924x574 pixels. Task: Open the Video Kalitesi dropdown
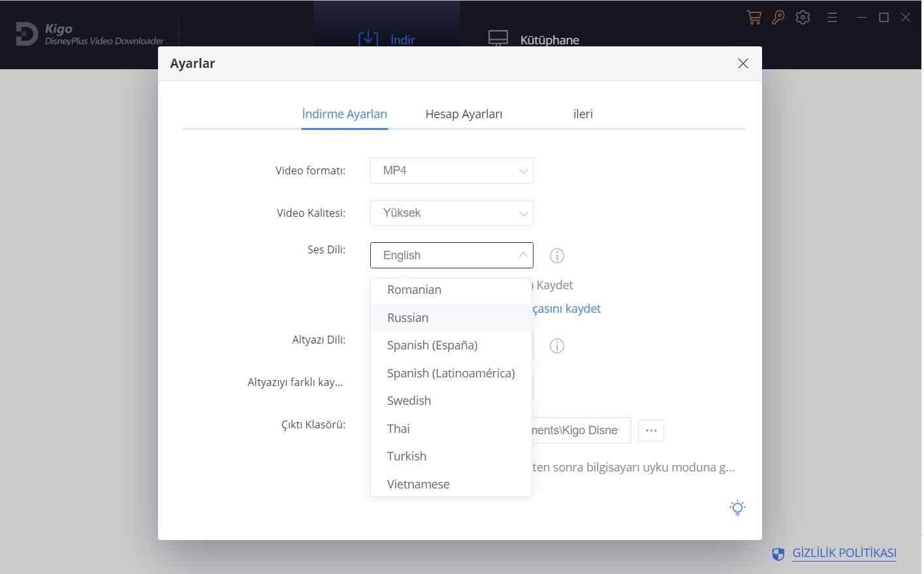(451, 213)
